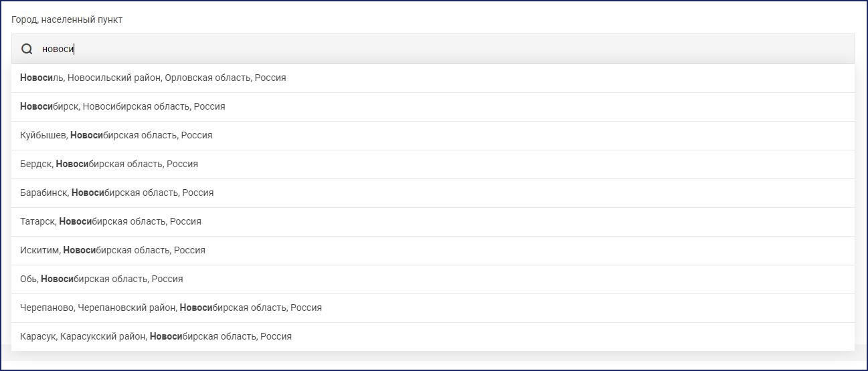Click the magnifying glass search icon
868x371 pixels.
(x=27, y=49)
